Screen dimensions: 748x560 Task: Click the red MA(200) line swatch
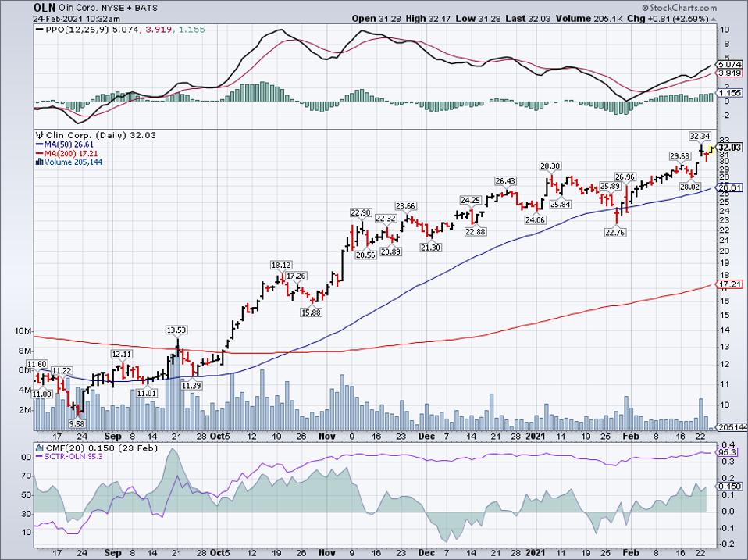click(x=39, y=153)
